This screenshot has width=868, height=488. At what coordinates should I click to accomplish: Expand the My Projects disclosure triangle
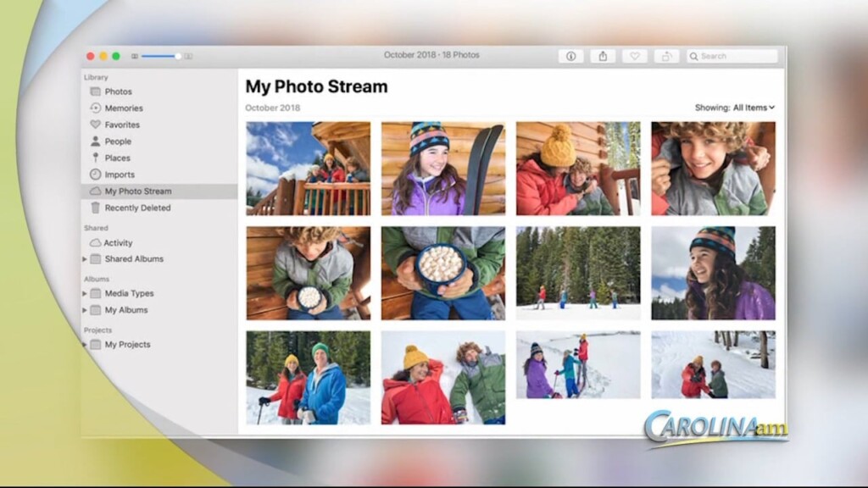tap(85, 344)
